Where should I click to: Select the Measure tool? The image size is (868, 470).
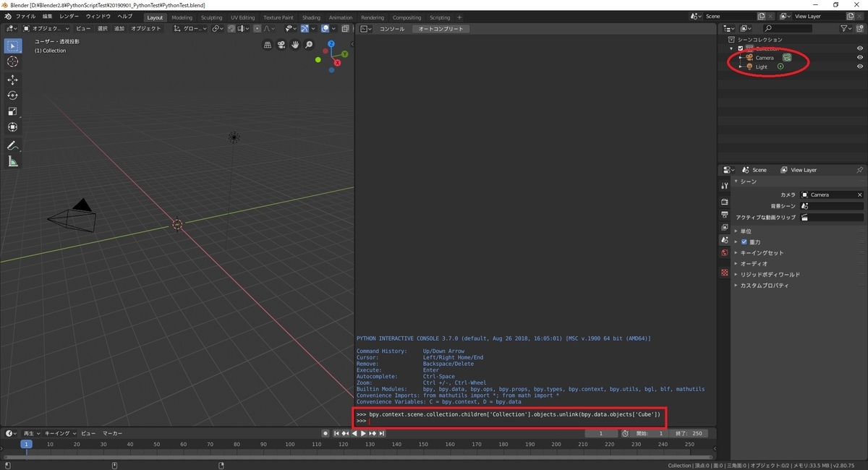pos(12,161)
